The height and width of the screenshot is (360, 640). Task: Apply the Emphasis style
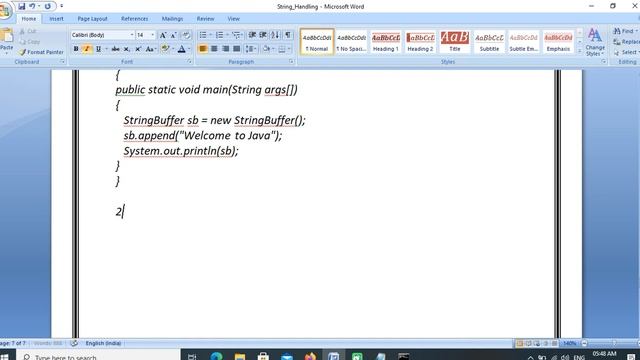[x=558, y=42]
